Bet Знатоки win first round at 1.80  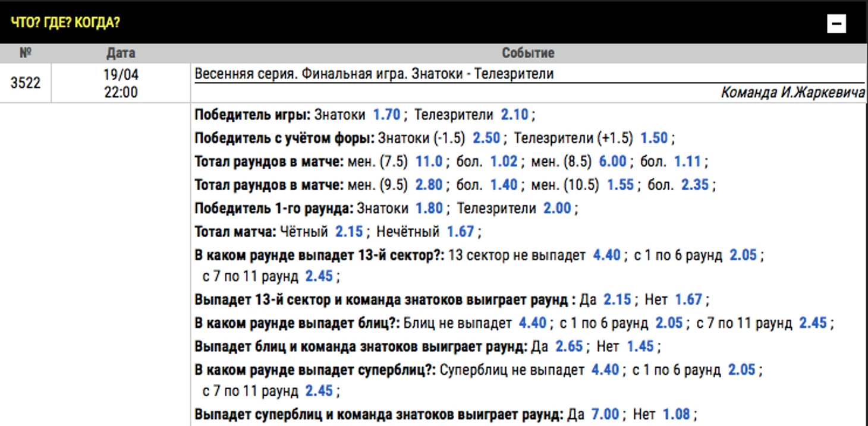[429, 208]
